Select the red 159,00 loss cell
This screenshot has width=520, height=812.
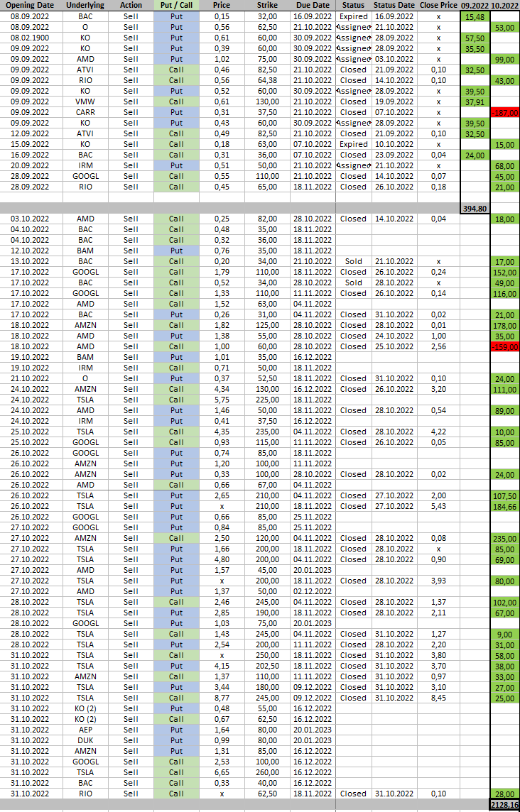[505, 346]
